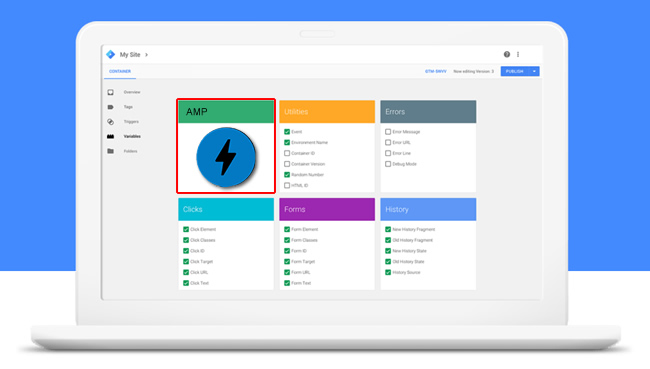Click the blue History card header
This screenshot has height=369, width=650.
[x=428, y=209]
